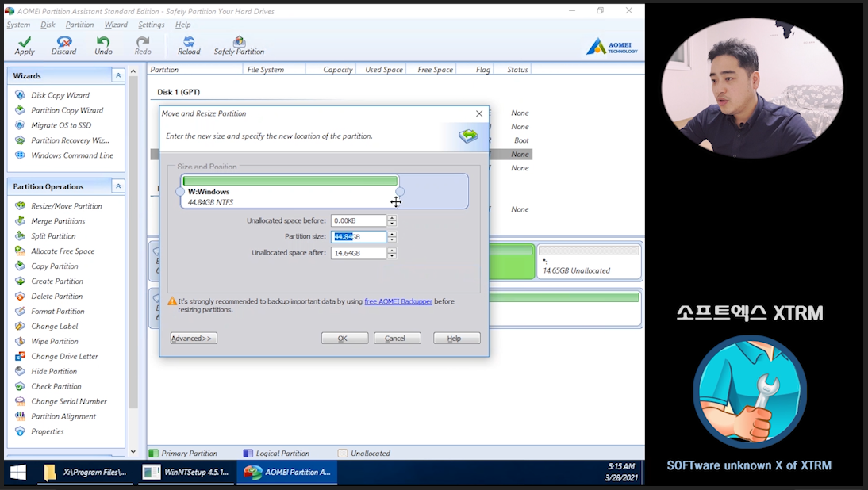
Task: Open the Settings menu
Action: (x=151, y=25)
